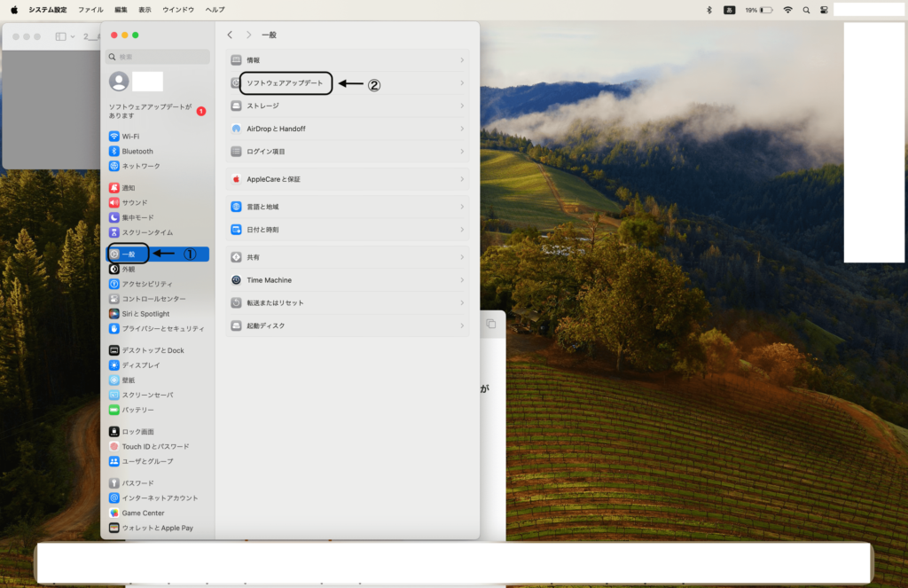Viewport: 908px width, 588px height.
Task: Open the システム設定 menu
Action: pos(48,10)
